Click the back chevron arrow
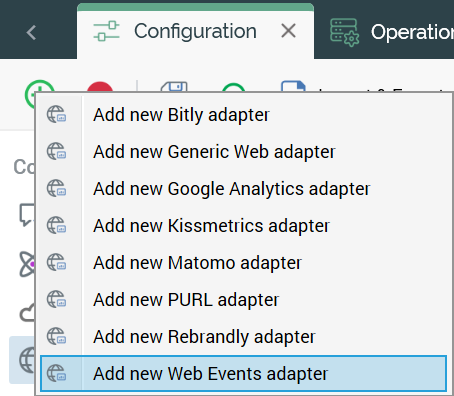 [x=31, y=32]
